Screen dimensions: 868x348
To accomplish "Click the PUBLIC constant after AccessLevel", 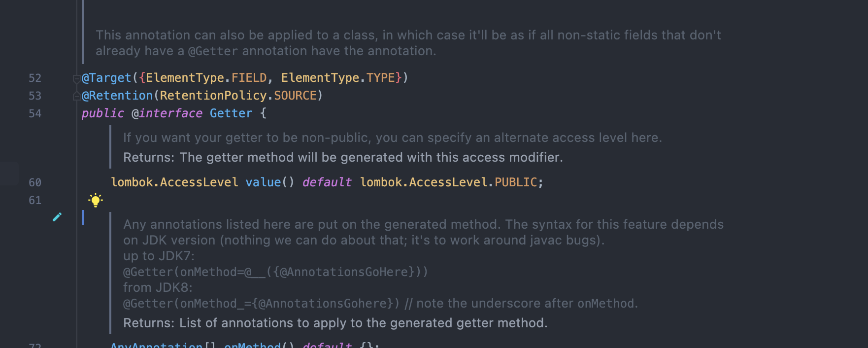I will (x=516, y=182).
